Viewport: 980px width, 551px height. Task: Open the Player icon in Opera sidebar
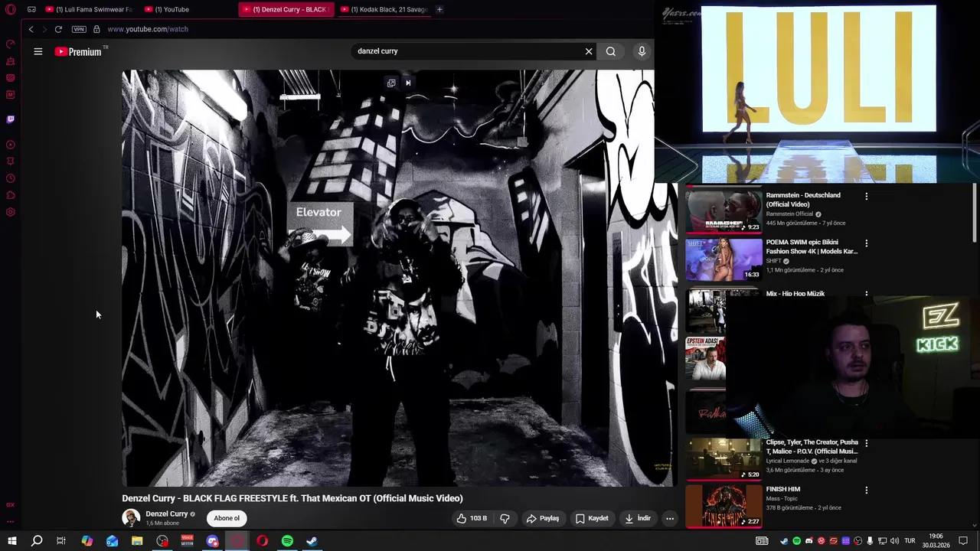coord(11,145)
